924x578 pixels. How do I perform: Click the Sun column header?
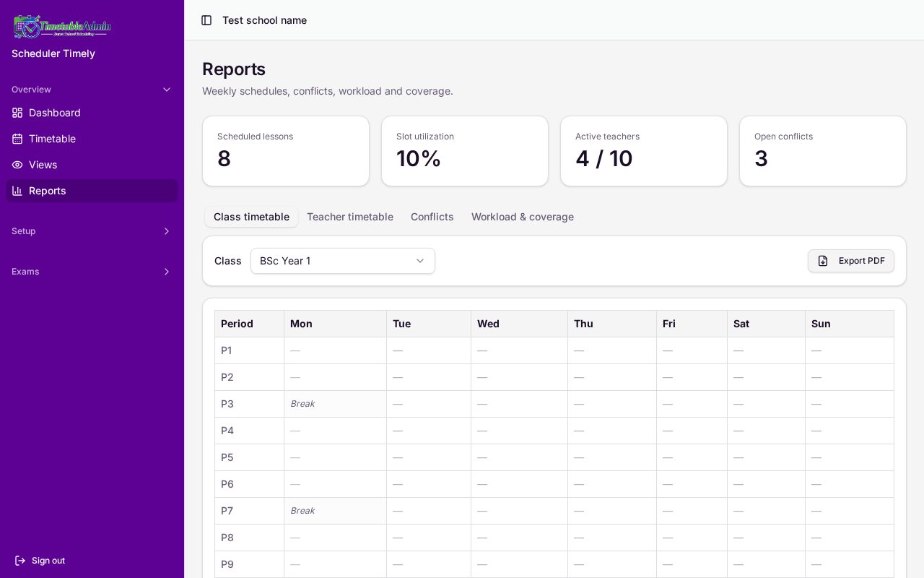tap(850, 324)
